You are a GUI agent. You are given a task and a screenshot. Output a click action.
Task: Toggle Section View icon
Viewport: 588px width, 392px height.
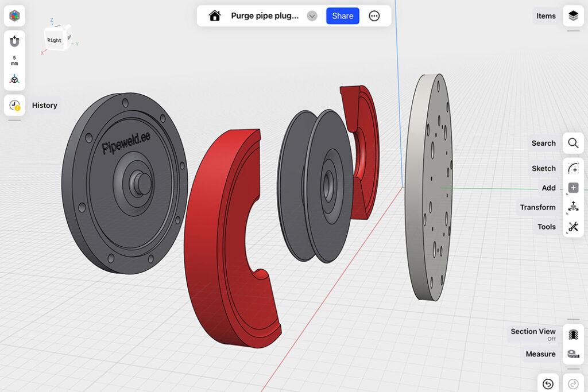[573, 334]
